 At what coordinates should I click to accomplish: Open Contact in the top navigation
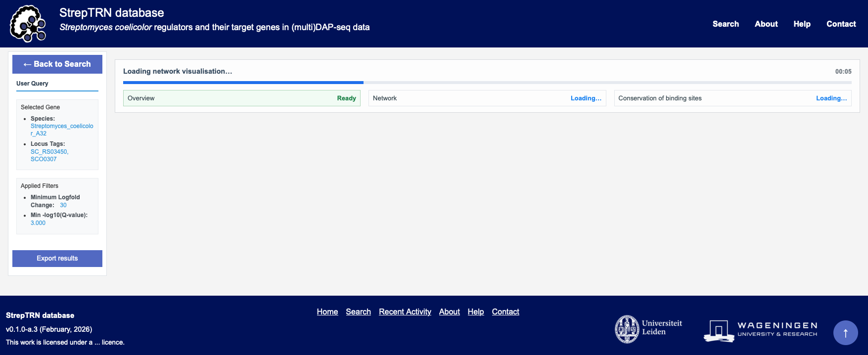point(841,24)
